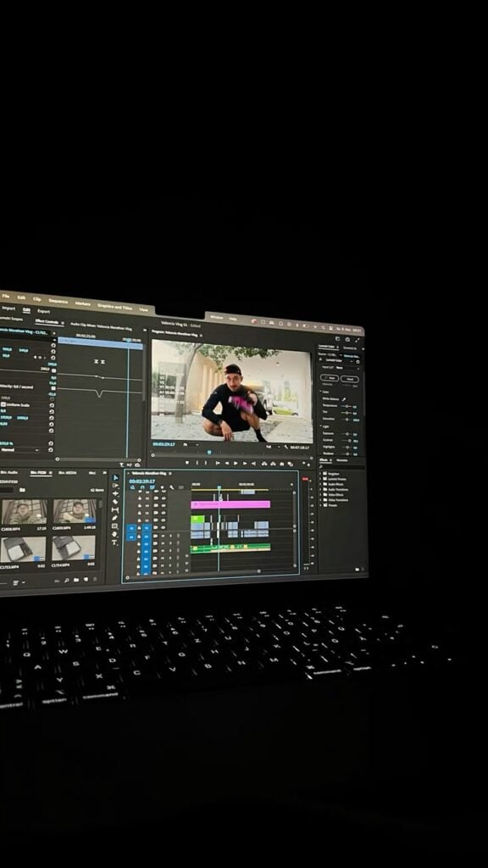This screenshot has width=488, height=868.
Task: Click Play in the Program monitor
Action: click(236, 464)
